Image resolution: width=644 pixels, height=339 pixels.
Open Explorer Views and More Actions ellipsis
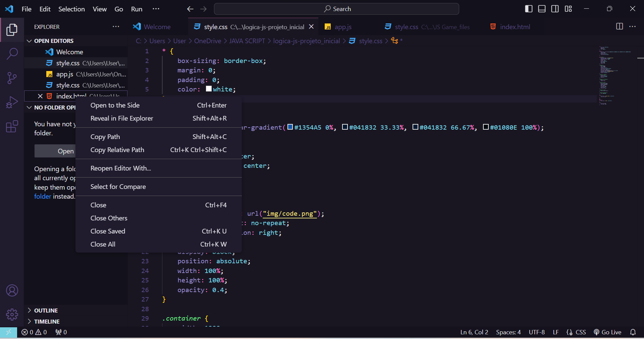[116, 26]
